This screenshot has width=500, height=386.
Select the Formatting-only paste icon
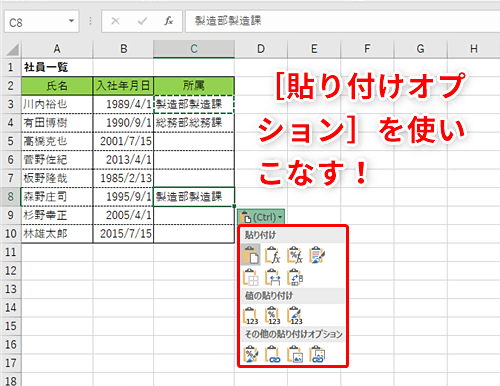click(251, 354)
